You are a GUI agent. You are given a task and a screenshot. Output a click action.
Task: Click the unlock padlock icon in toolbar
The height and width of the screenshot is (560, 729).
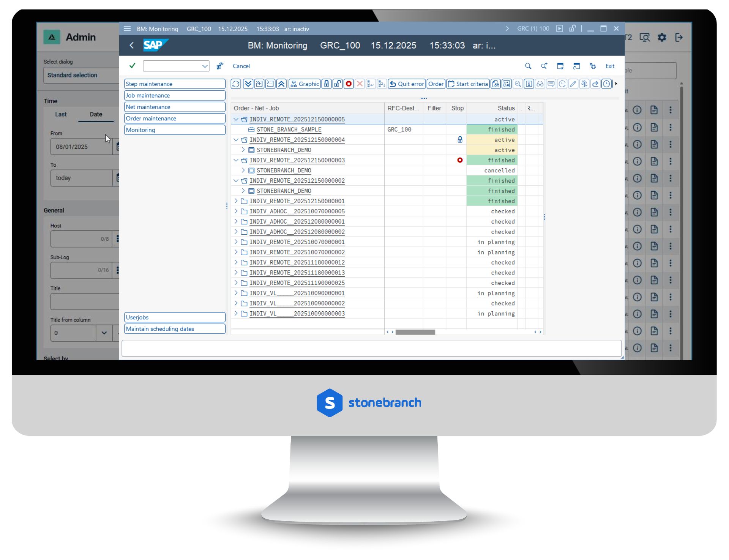coord(337,84)
